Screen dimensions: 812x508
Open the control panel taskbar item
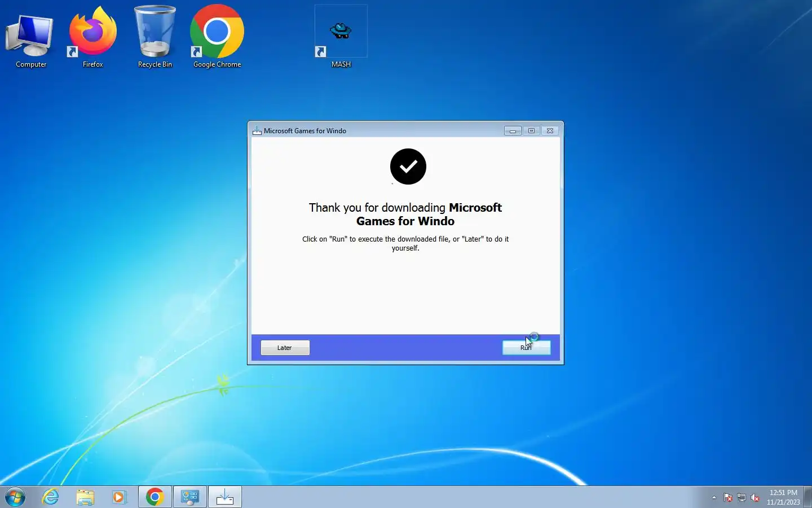click(x=190, y=497)
